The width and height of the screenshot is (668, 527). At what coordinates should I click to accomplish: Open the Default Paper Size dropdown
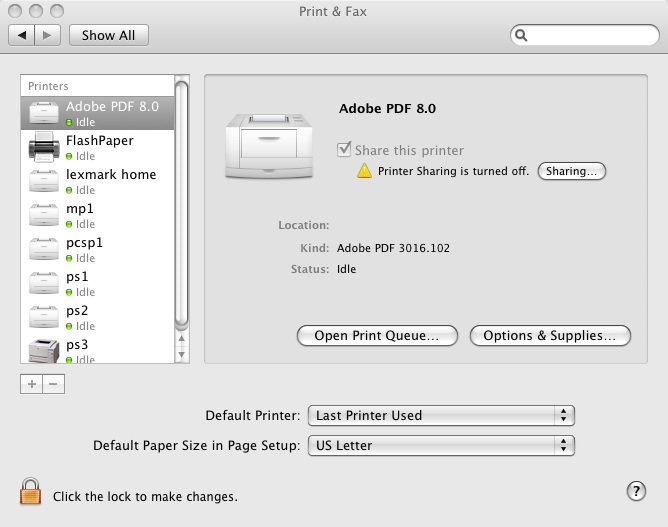point(441,445)
